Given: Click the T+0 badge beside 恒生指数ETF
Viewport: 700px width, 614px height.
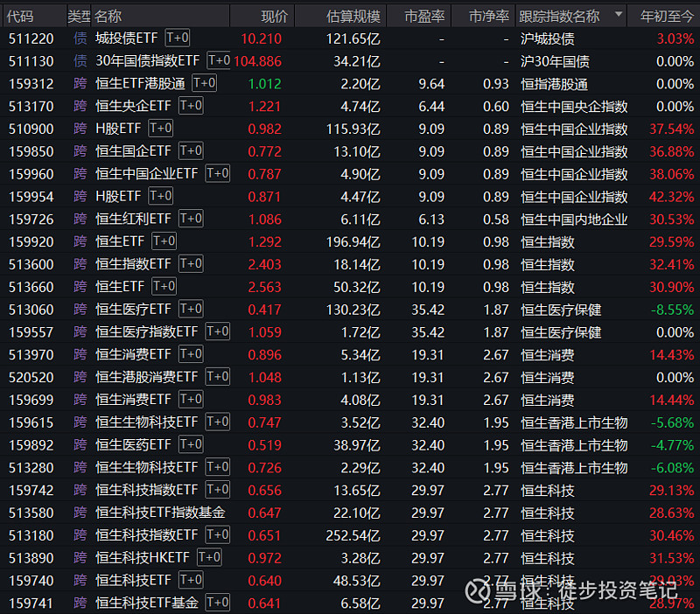Looking at the screenshot, I should click(x=191, y=264).
